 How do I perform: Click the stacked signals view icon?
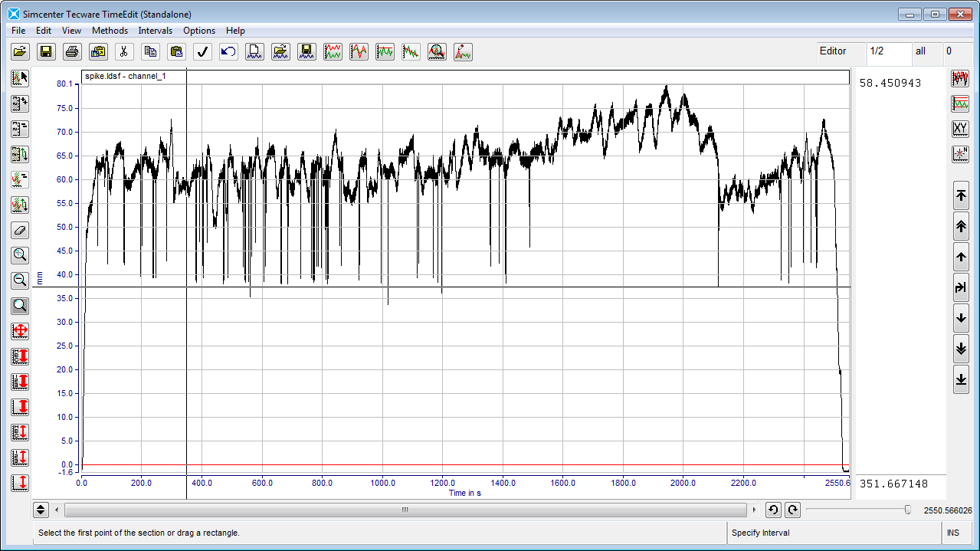pos(960,103)
